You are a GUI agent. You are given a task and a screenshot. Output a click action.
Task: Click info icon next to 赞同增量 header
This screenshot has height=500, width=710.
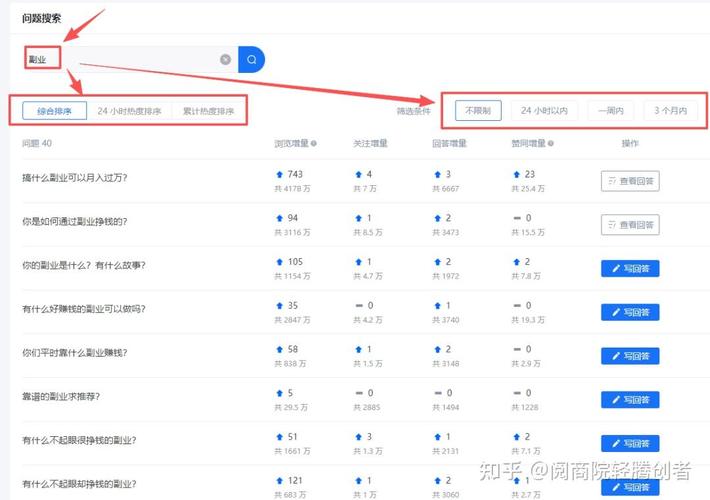553,144
